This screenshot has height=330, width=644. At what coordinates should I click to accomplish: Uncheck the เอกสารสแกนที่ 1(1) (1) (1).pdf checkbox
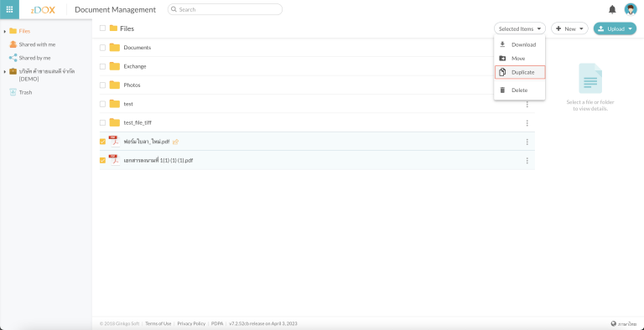pyautogui.click(x=102, y=161)
